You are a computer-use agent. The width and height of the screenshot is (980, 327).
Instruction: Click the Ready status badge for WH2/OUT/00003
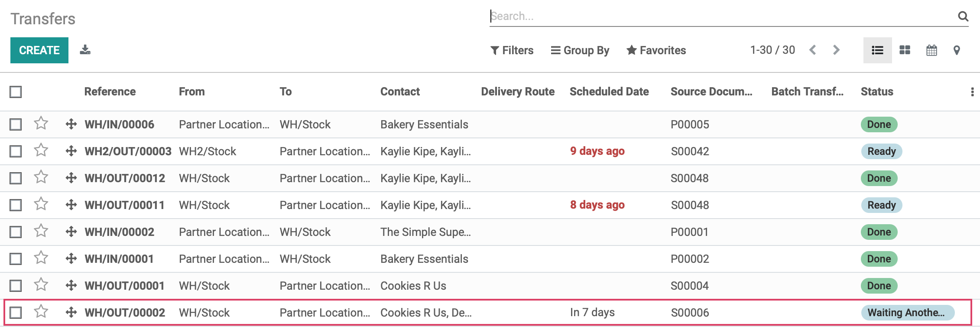click(881, 151)
